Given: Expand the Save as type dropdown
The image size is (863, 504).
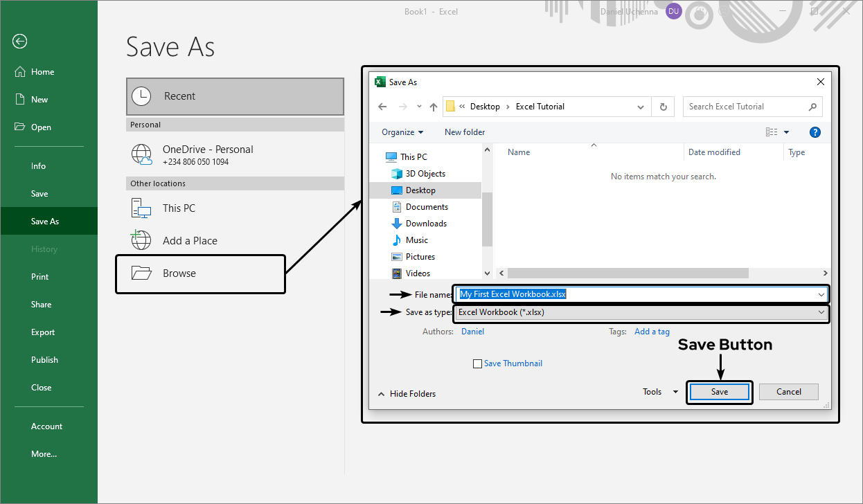Looking at the screenshot, I should (x=821, y=312).
